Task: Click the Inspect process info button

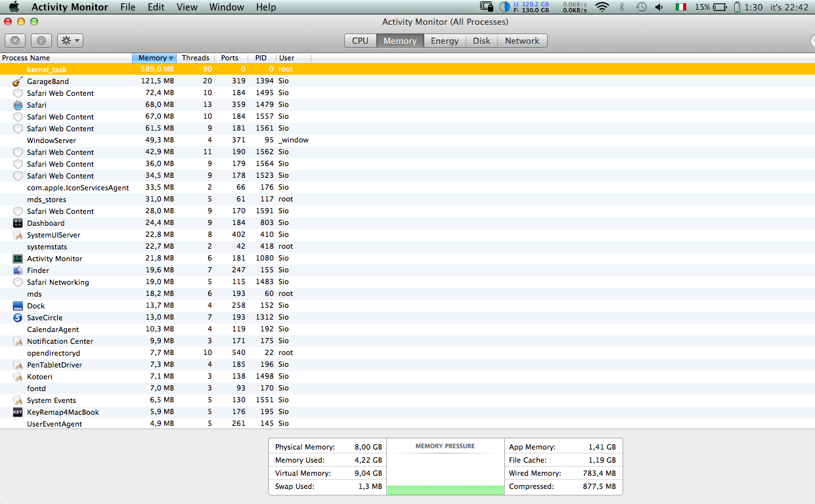Action: (41, 41)
